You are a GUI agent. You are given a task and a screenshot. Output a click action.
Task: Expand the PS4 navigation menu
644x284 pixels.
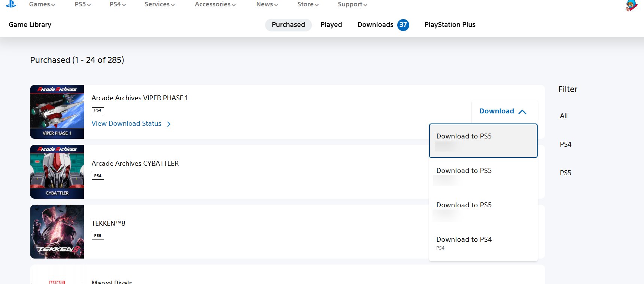[118, 4]
